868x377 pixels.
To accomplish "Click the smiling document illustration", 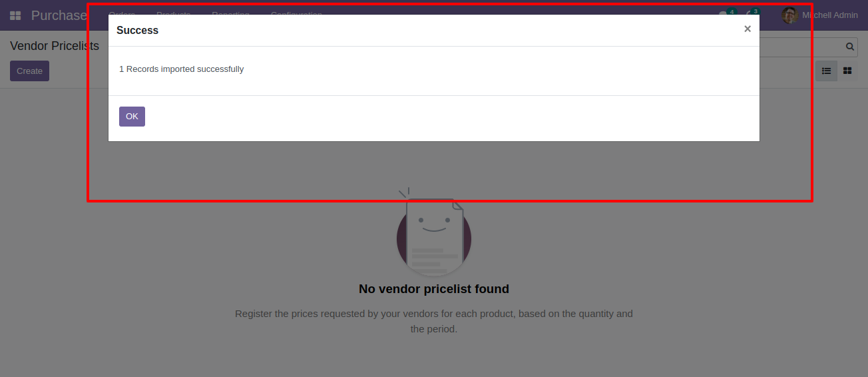I will (x=434, y=233).
